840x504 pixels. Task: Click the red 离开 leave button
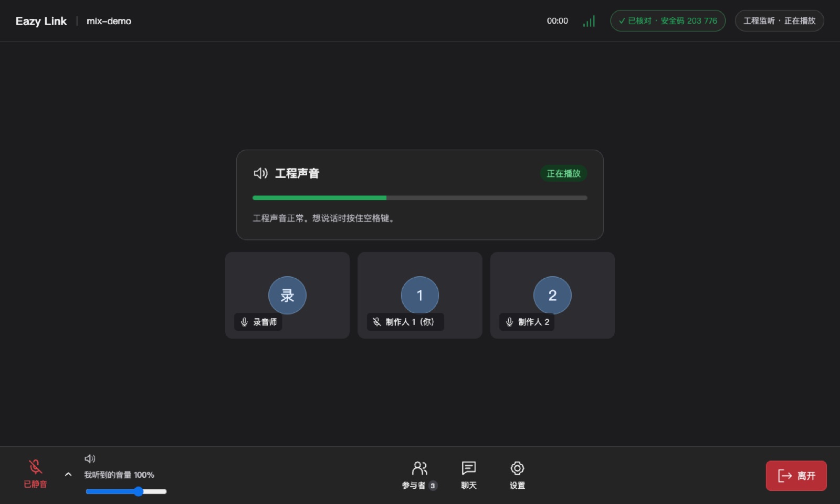796,476
